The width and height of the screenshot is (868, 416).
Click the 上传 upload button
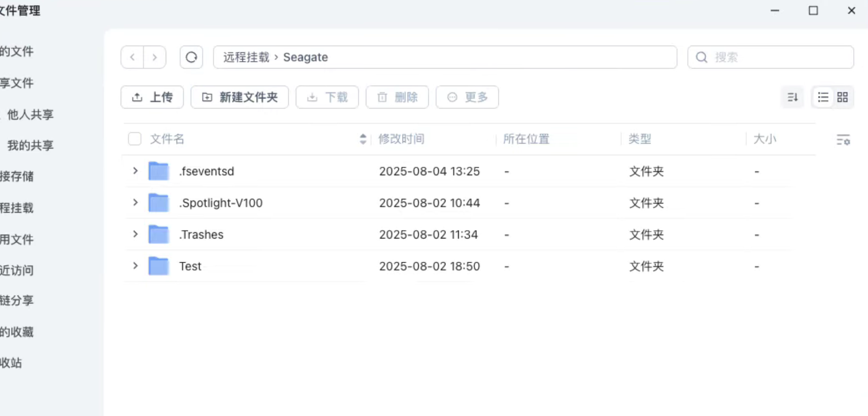pyautogui.click(x=152, y=97)
